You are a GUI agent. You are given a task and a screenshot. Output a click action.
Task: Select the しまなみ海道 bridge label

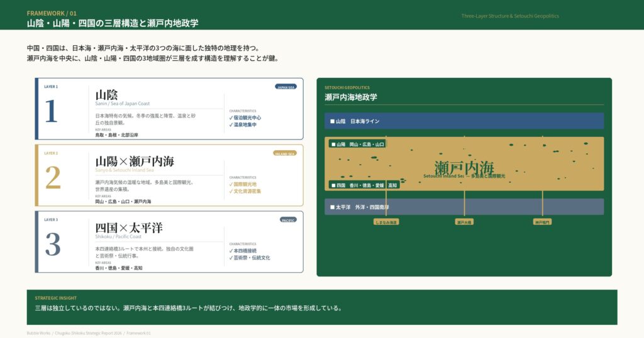point(386,222)
